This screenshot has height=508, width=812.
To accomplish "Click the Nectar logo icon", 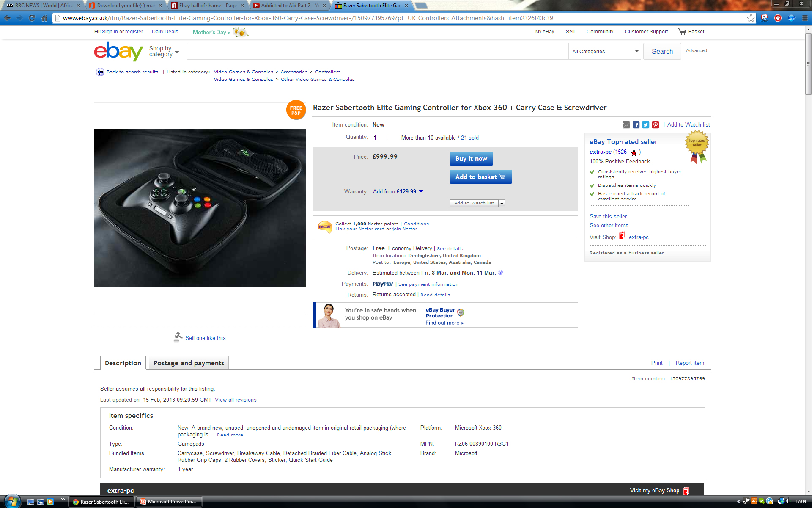I will 325,227.
